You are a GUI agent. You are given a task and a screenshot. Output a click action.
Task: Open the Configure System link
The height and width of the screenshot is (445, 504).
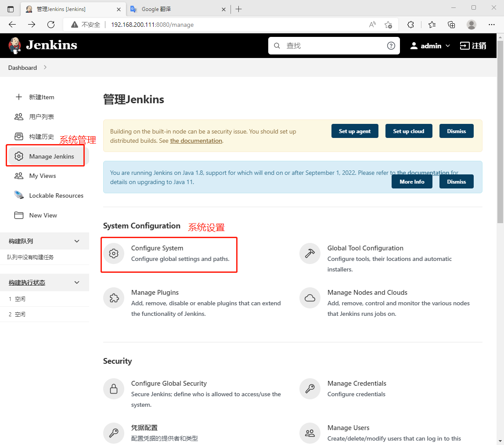point(157,248)
